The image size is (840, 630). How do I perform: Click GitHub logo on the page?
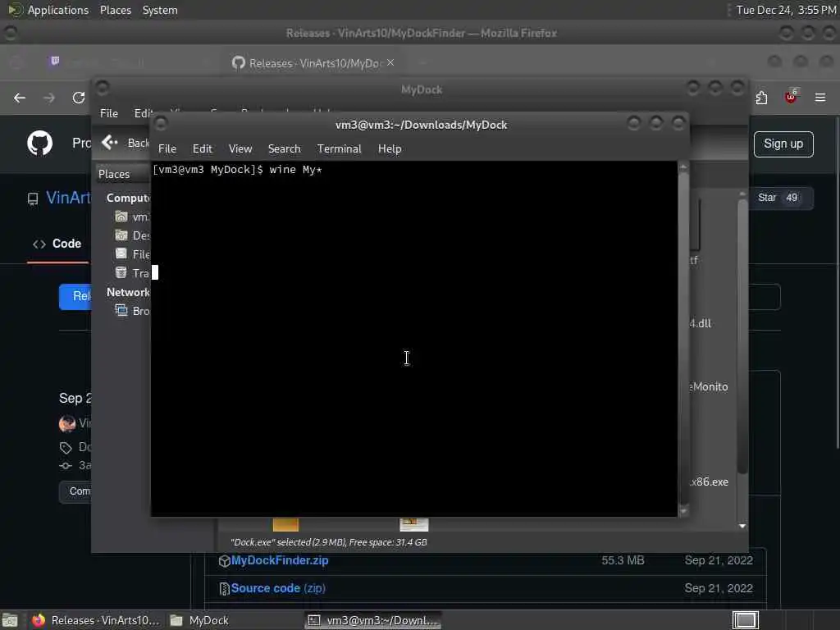[39, 143]
